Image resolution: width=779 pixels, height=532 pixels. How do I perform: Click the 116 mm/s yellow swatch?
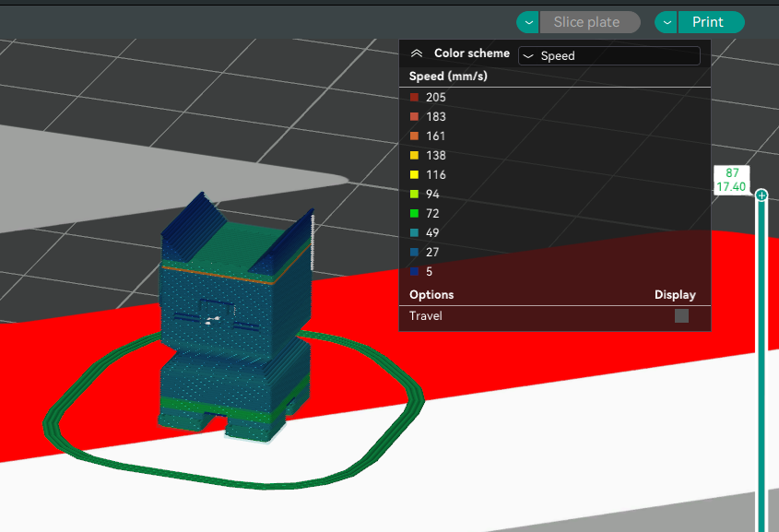tap(414, 175)
